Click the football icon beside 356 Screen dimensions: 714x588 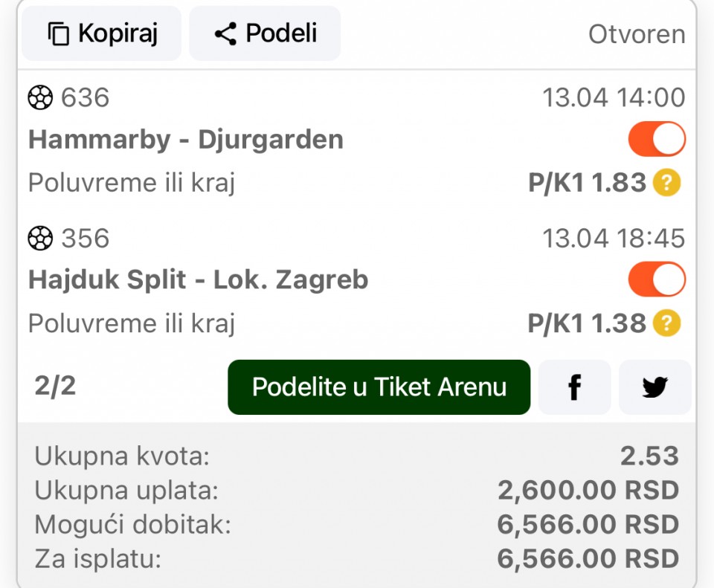40,239
